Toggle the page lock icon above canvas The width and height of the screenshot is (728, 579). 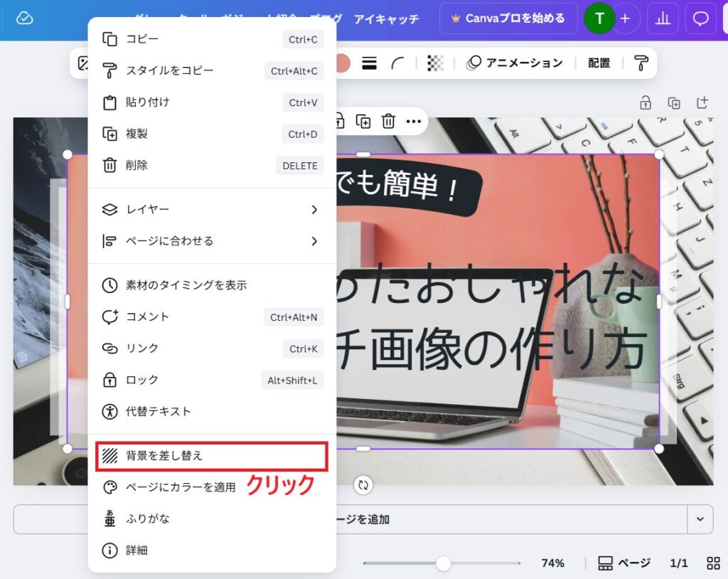646,102
